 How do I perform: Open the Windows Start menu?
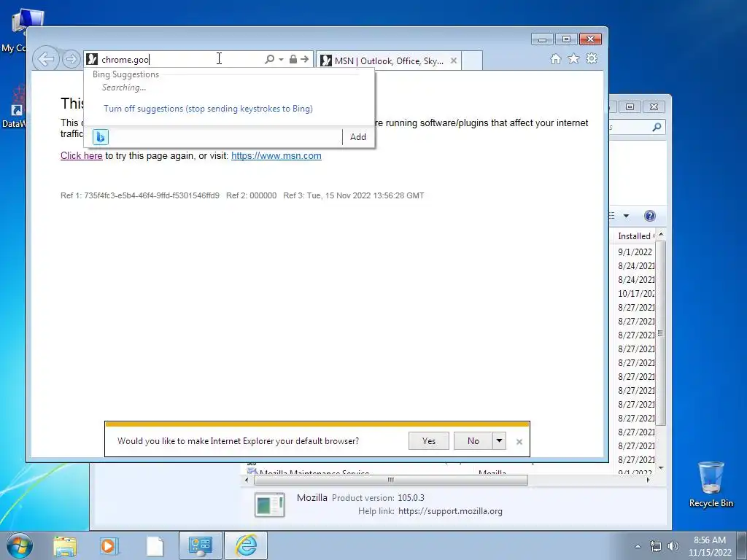coord(19,545)
